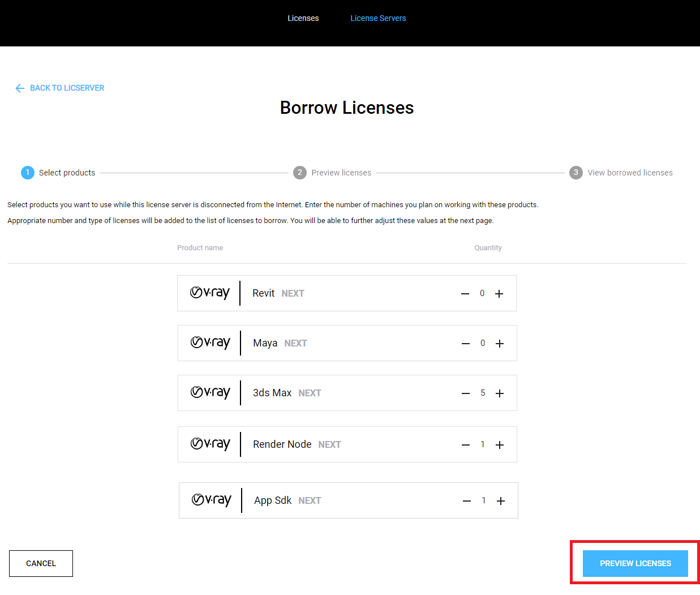This screenshot has width=700, height=595.
Task: Click the V-Ray logo beside Render Node
Action: click(x=210, y=444)
